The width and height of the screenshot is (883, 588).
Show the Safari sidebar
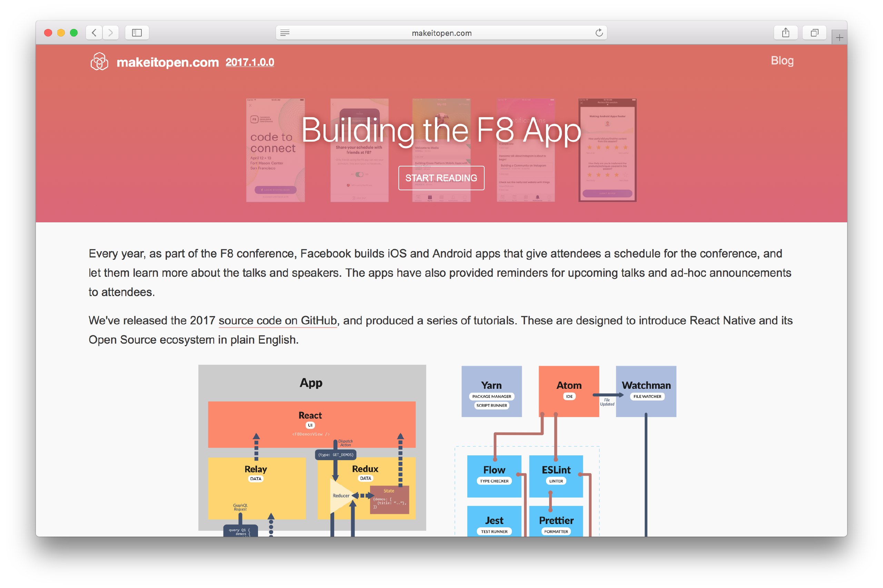coord(137,33)
